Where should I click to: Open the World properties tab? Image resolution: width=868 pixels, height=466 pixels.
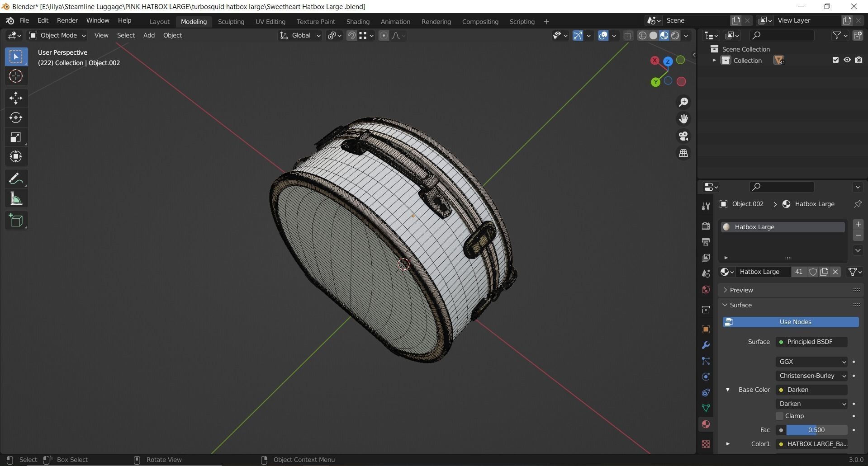706,289
